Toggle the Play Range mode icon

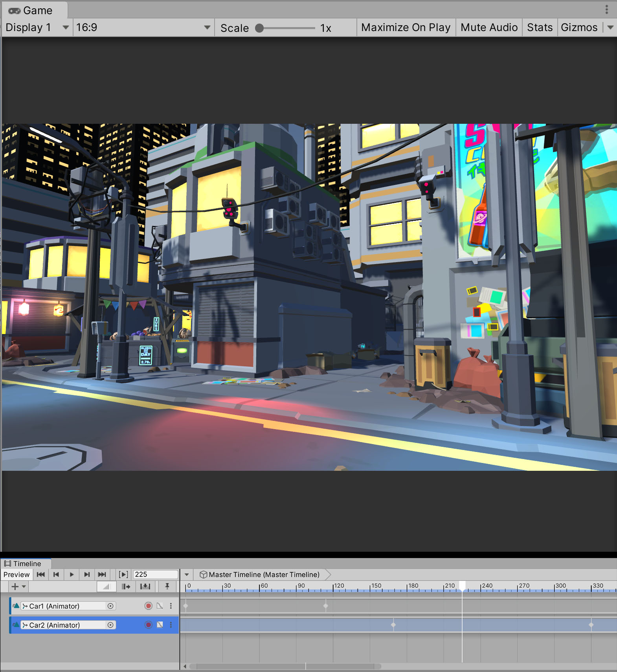(x=123, y=575)
